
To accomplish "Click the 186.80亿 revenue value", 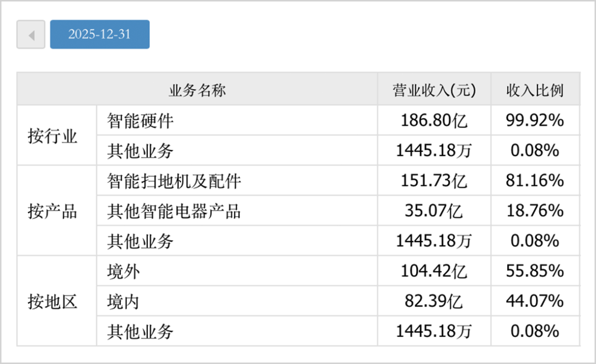I will (x=434, y=121).
